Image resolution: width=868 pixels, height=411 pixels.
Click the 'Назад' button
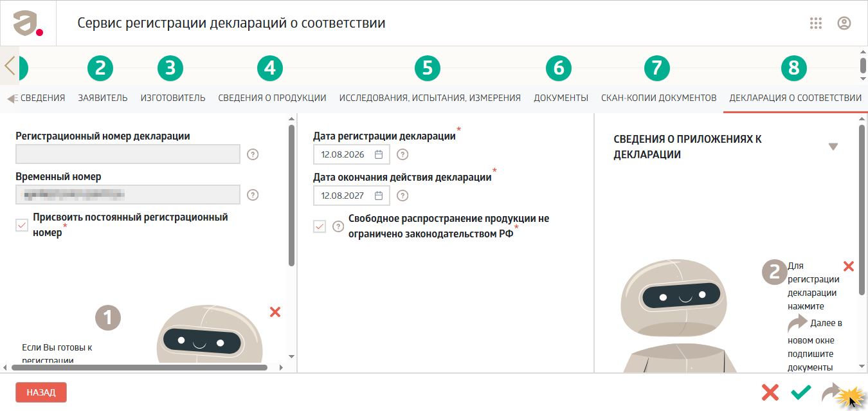click(41, 392)
